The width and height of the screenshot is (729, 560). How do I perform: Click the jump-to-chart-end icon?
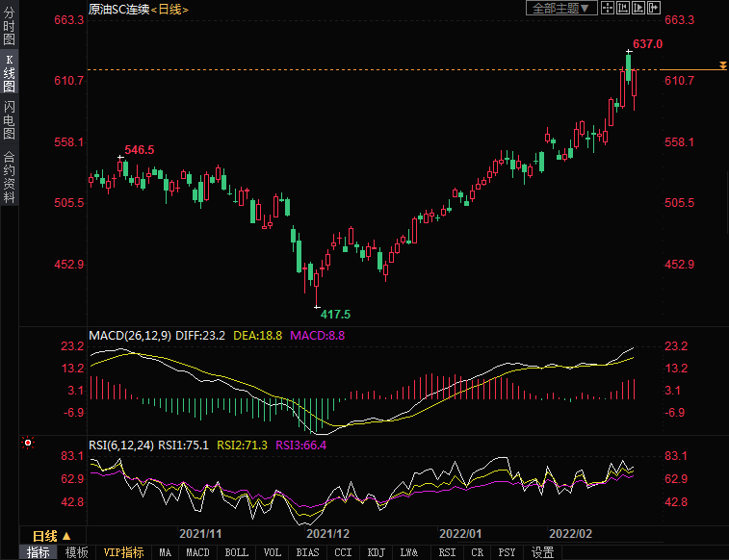click(638, 9)
